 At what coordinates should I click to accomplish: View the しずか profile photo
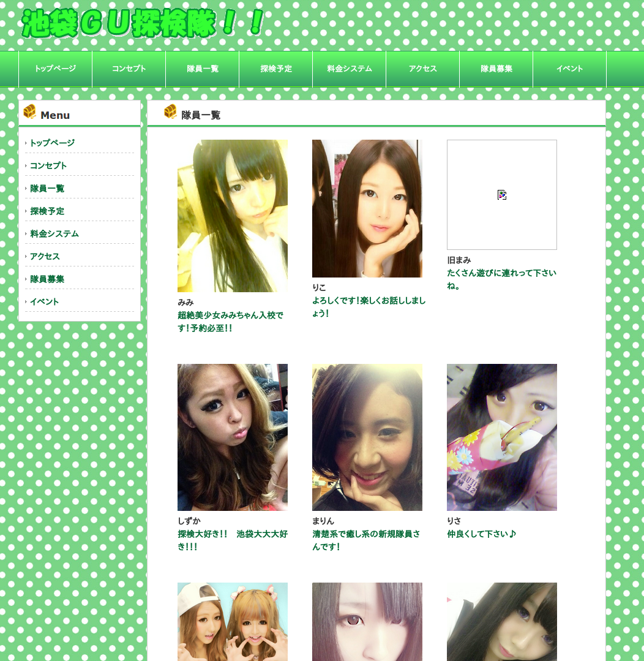click(233, 437)
